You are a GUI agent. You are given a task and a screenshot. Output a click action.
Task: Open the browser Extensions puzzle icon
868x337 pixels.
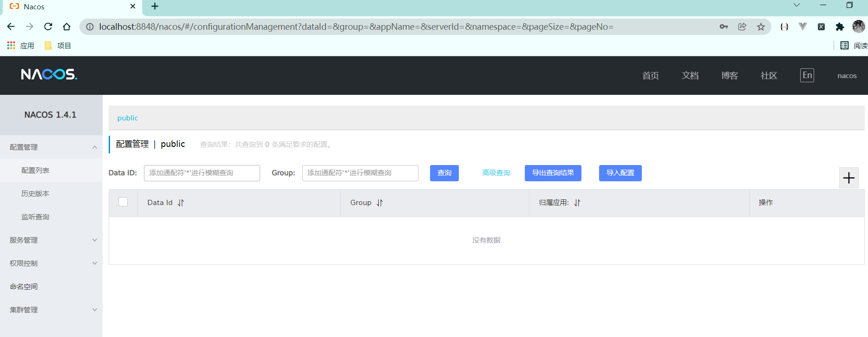tap(840, 26)
